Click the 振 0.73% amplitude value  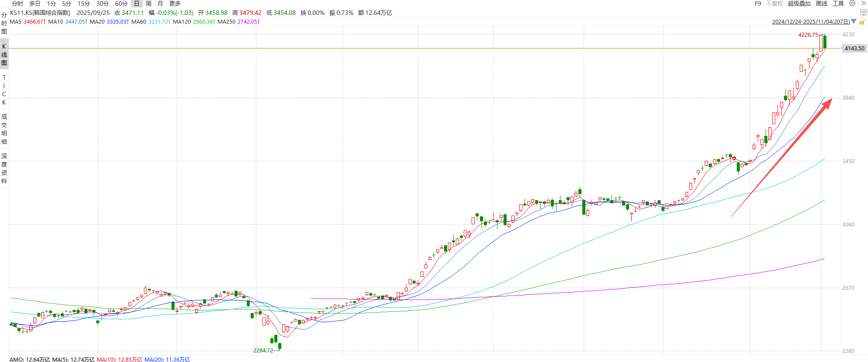[x=341, y=13]
